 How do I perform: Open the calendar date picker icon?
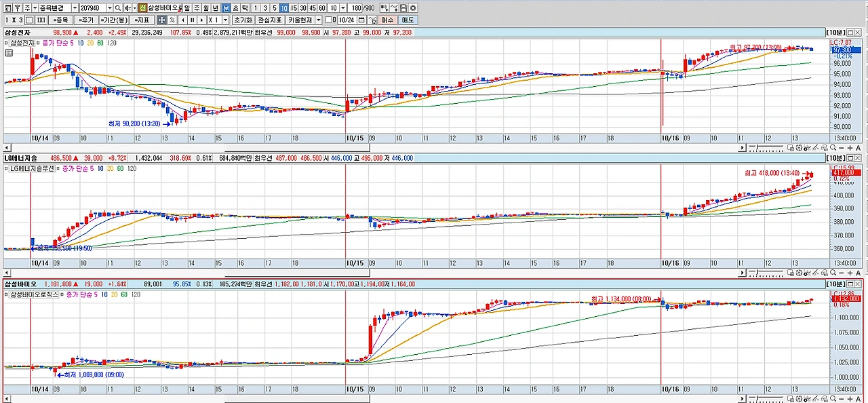(360, 20)
